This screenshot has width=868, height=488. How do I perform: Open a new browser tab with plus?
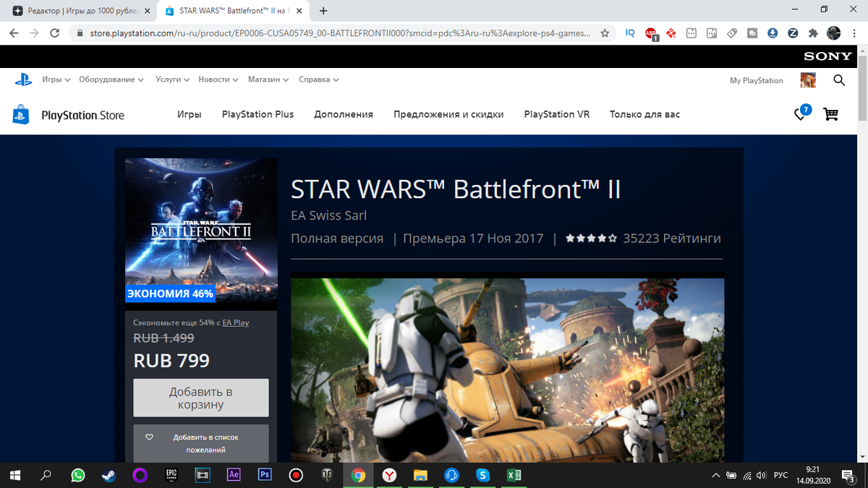[323, 11]
